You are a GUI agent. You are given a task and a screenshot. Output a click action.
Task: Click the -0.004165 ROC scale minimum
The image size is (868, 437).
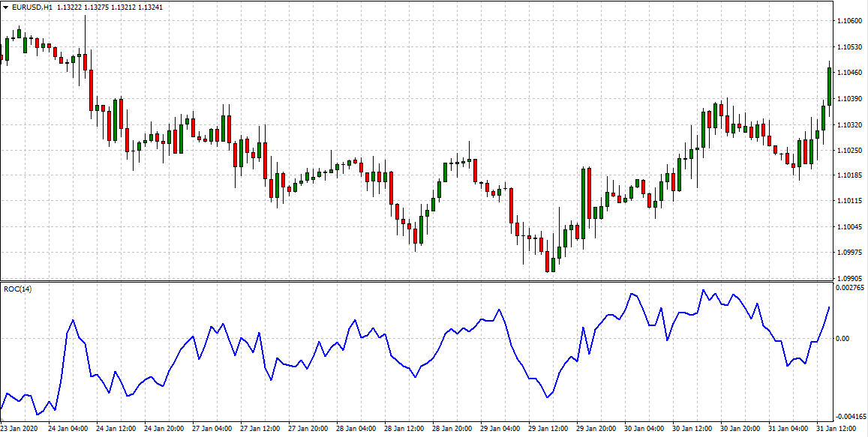click(851, 416)
